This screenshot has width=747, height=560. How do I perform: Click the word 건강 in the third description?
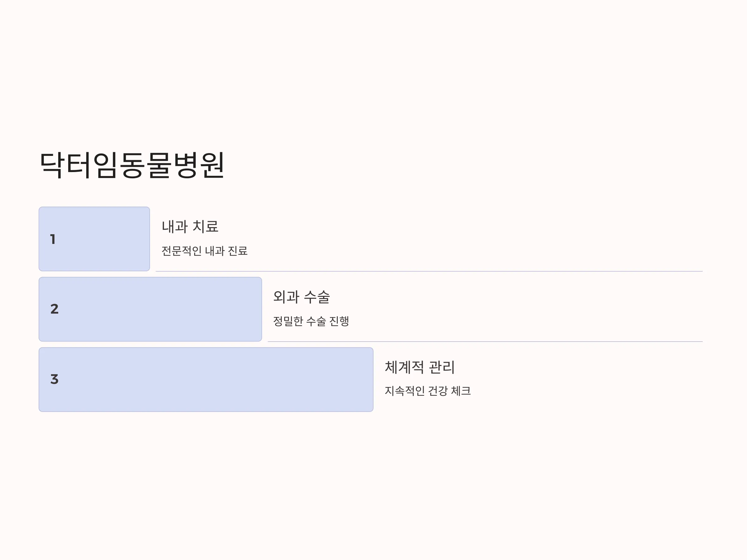(x=438, y=391)
